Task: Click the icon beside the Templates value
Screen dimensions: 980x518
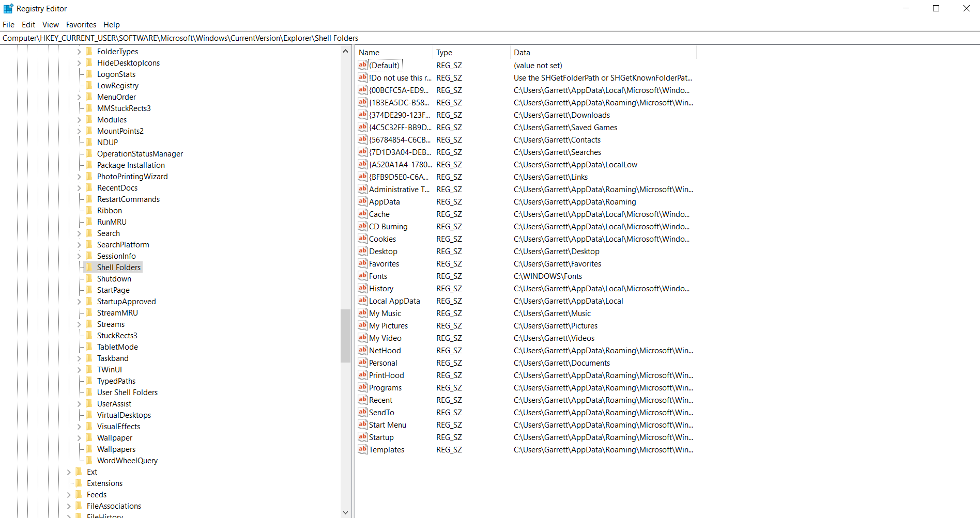Action: click(x=363, y=449)
